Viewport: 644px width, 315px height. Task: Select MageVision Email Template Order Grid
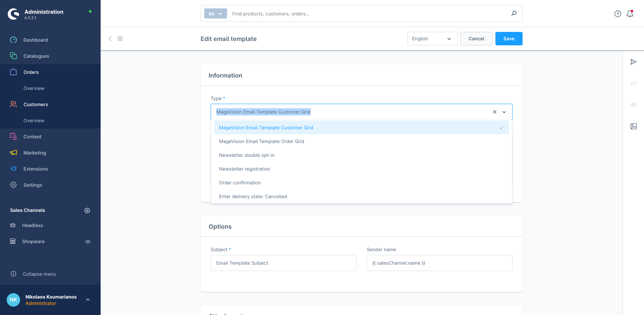(362, 141)
